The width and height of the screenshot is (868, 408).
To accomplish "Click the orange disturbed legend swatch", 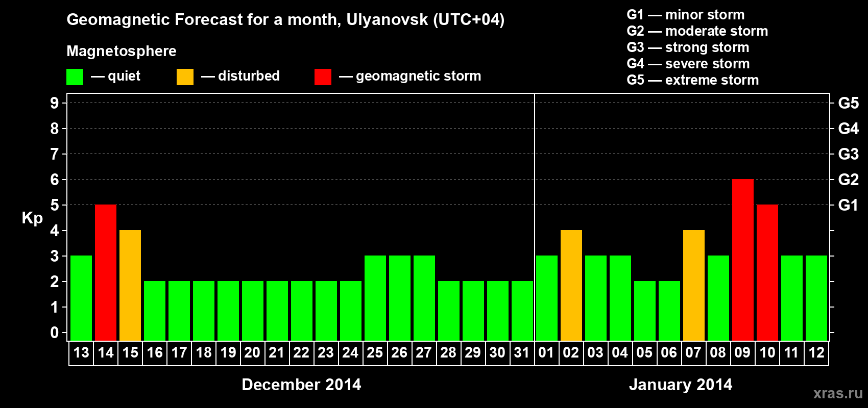I will 185,77.
